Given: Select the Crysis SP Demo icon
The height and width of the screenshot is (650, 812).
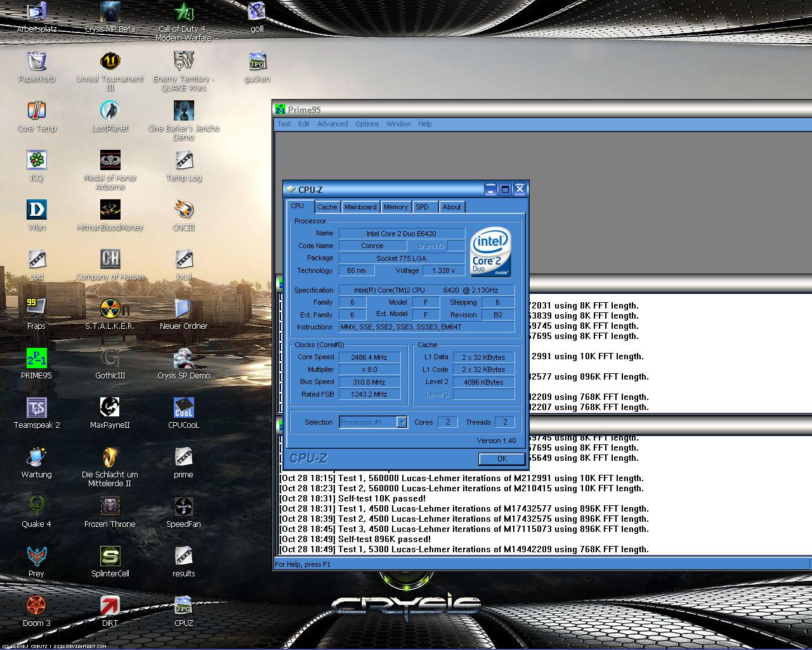Looking at the screenshot, I should (x=184, y=358).
